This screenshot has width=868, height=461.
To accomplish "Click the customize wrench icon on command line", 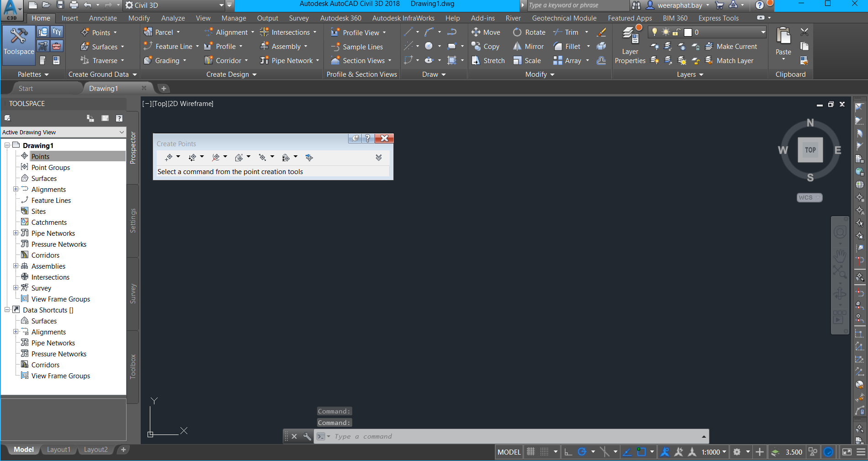I will click(307, 436).
